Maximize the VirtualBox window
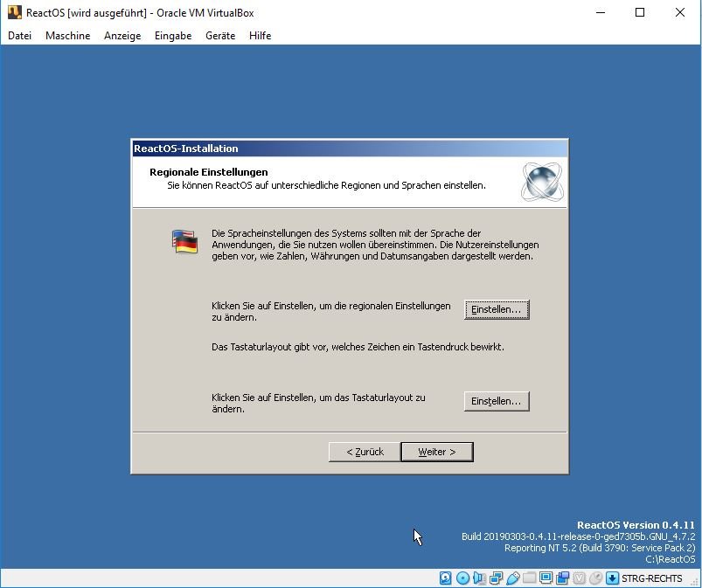702x588 pixels. [x=640, y=12]
